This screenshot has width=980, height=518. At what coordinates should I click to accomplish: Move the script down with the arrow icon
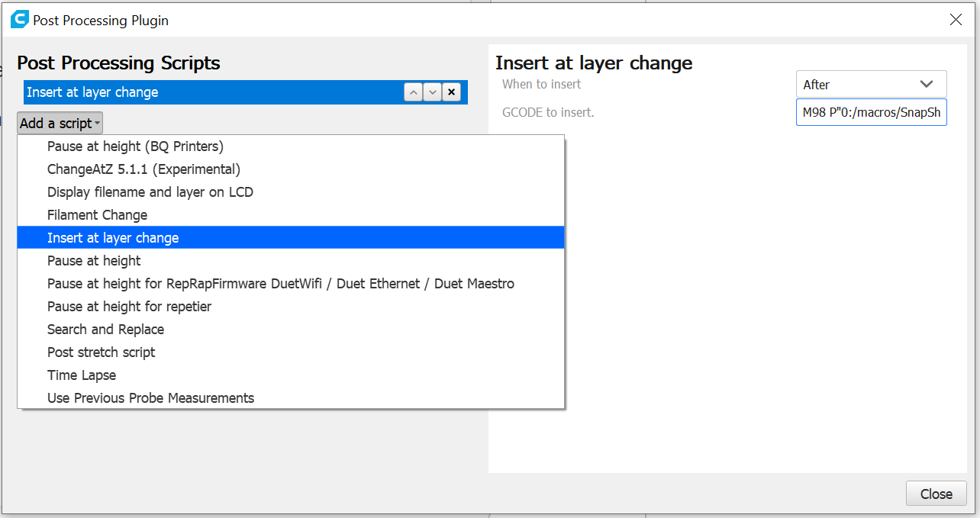coord(433,92)
